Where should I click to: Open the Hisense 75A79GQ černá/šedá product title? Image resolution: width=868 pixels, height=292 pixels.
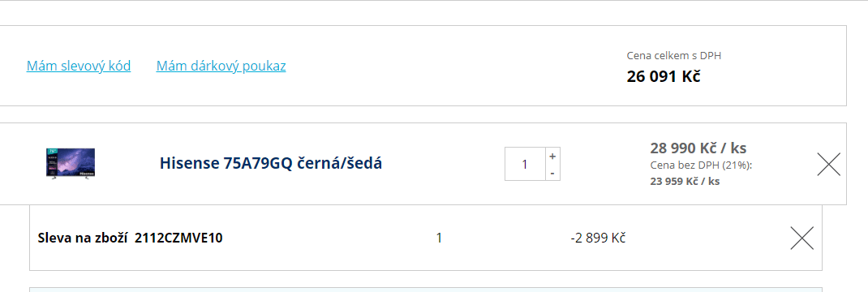271,164
